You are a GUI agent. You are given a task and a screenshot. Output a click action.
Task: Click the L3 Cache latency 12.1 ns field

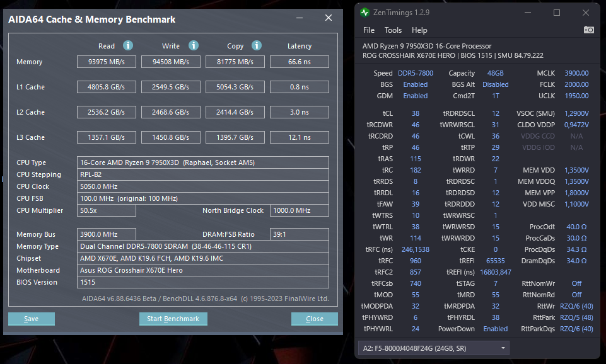(x=300, y=137)
